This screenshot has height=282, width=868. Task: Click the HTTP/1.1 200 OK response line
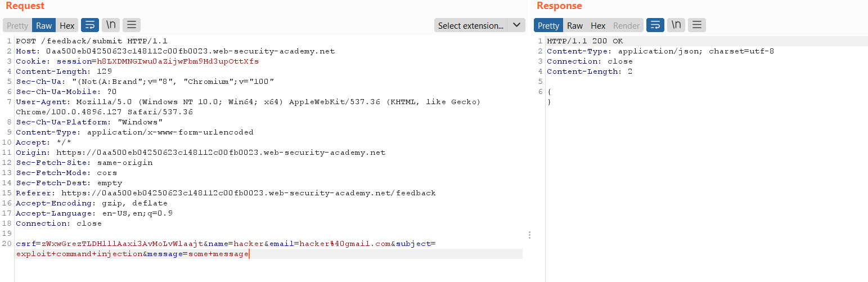pyautogui.click(x=585, y=41)
